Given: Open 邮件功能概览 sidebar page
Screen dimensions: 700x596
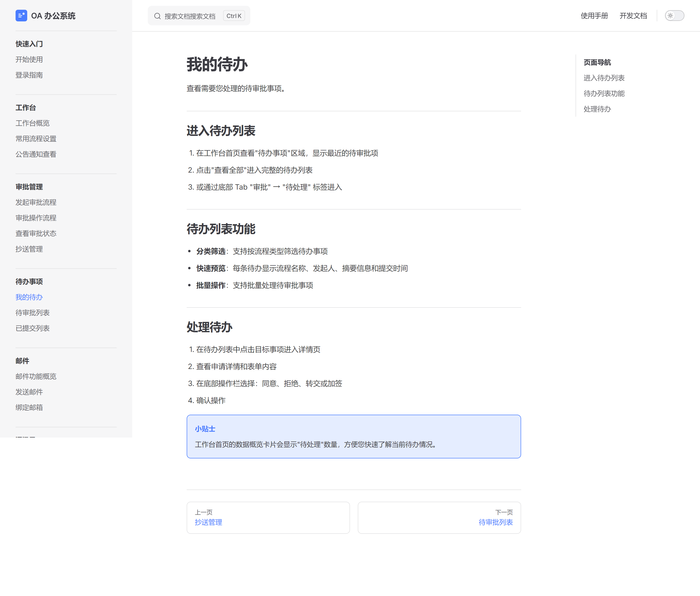Looking at the screenshot, I should click(36, 376).
